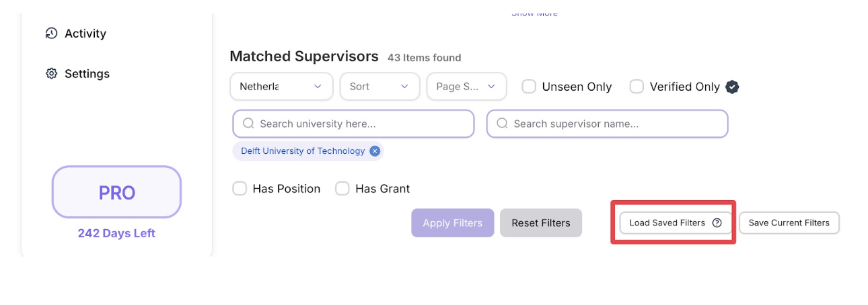This screenshot has width=868, height=305.
Task: Click the Reset Filters button
Action: coord(540,223)
